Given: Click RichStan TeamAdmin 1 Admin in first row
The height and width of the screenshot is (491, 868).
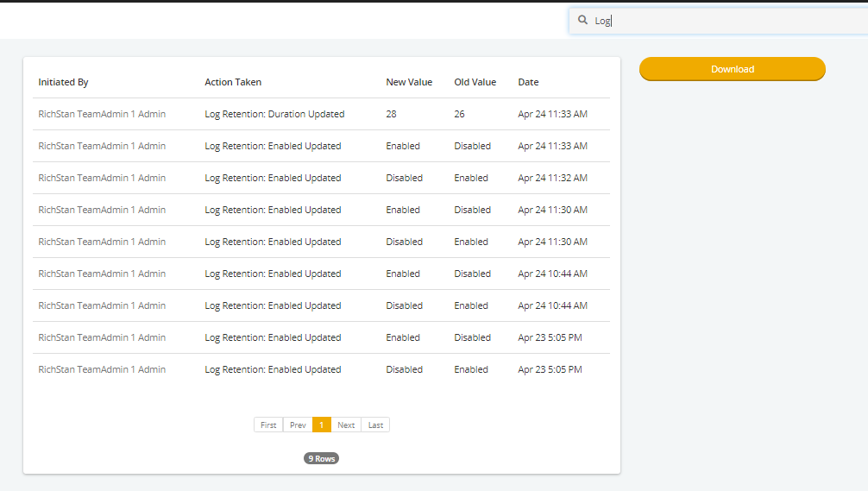Looking at the screenshot, I should pos(102,114).
